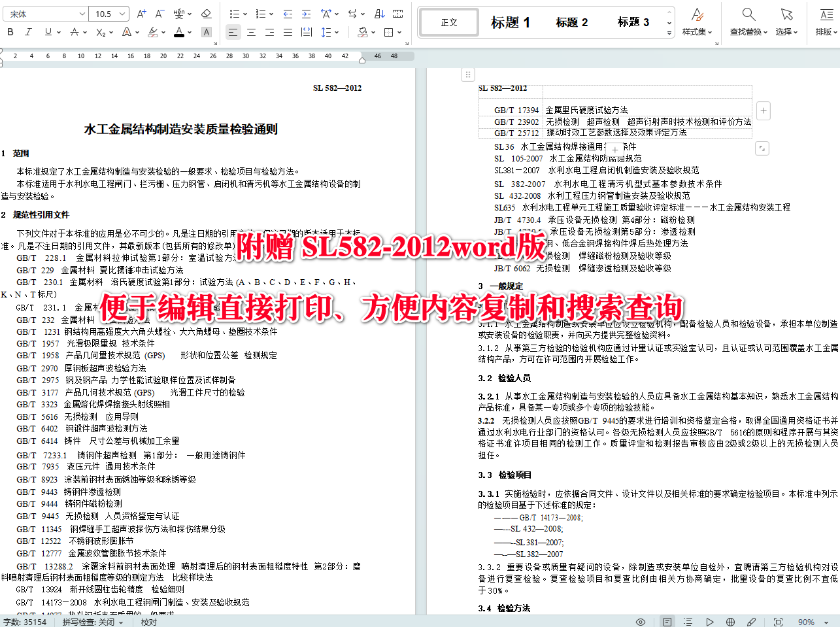
Task: Open the 样式集 style set panel
Action: [697, 22]
